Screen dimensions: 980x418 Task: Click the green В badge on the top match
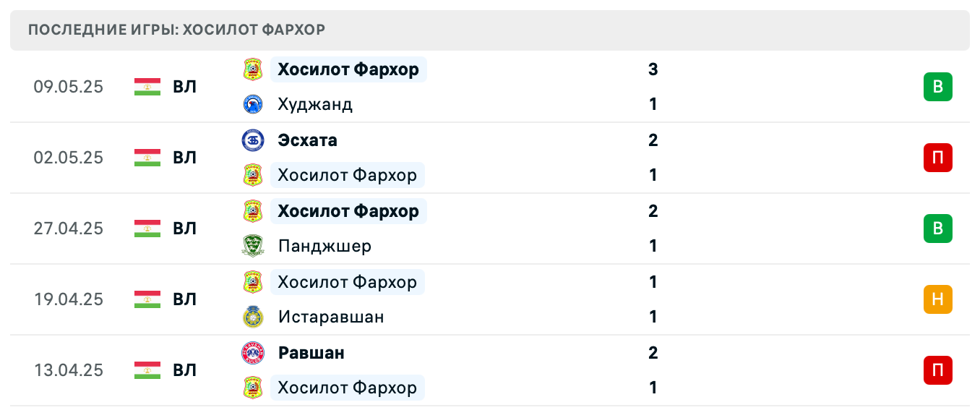[x=939, y=86]
